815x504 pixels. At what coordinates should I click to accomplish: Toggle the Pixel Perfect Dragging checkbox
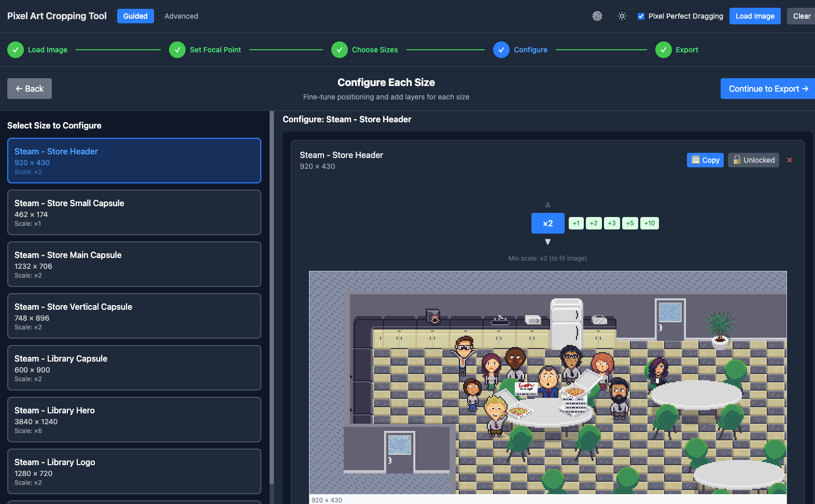pos(641,16)
